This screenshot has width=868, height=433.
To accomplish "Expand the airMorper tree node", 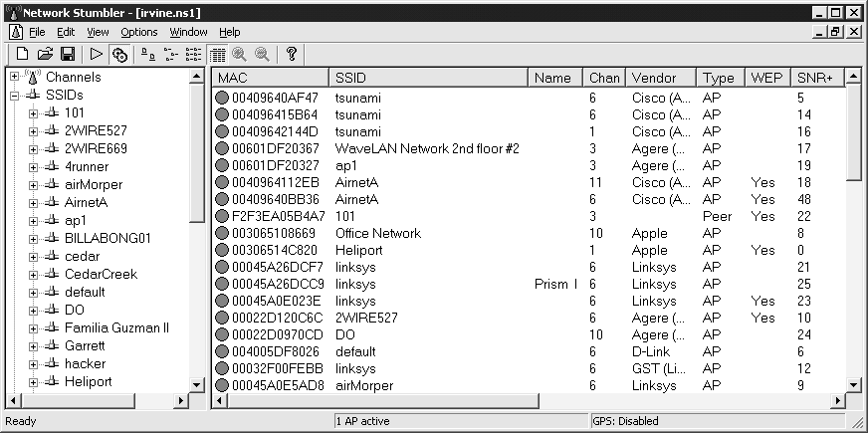I will [33, 185].
